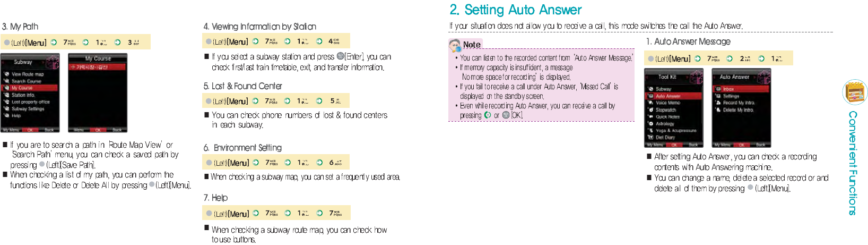The width and height of the screenshot is (868, 245).
Task: Open Settings in the Auto Answer menu
Action: pyautogui.click(x=731, y=96)
